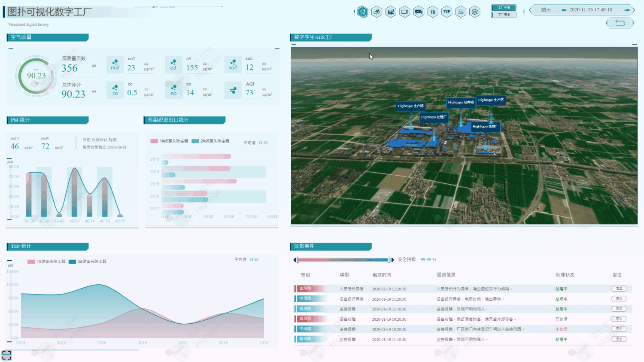
Task: Select the vehicle location tracking icon
Action: point(391,12)
